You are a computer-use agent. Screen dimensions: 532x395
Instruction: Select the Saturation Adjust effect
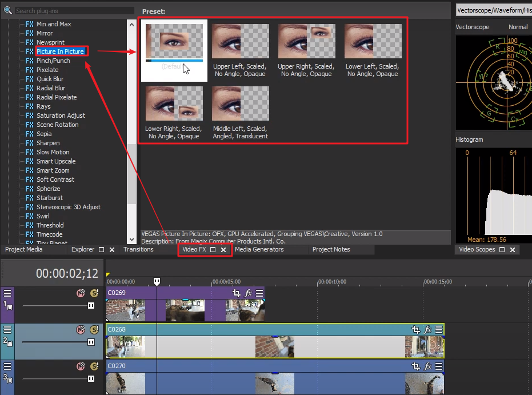(61, 115)
